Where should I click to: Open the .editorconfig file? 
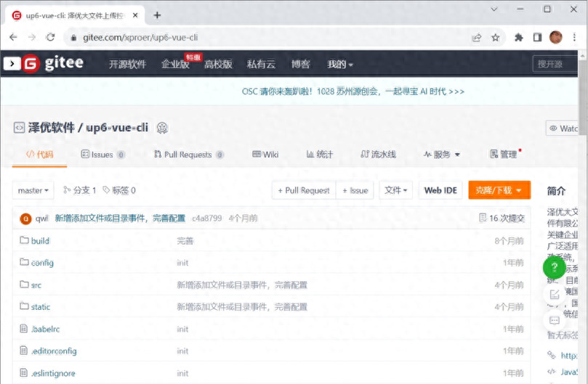click(54, 351)
